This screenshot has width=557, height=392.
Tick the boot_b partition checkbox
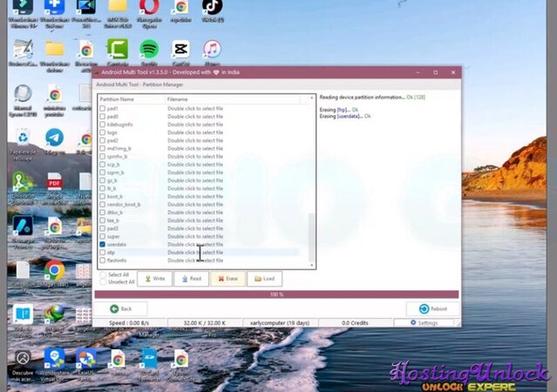coord(103,196)
